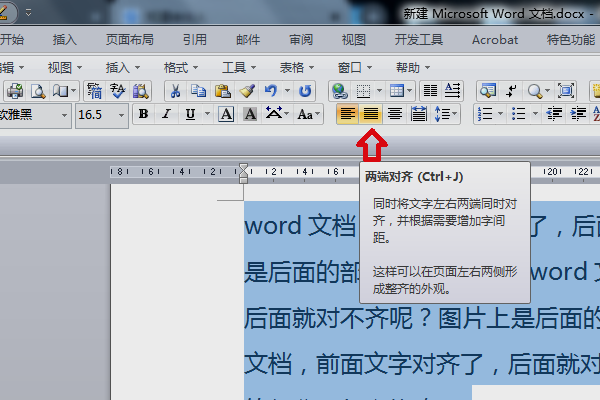Screen dimensions: 600x400
Task: Click the dotted table borders icon
Action: tap(363, 91)
